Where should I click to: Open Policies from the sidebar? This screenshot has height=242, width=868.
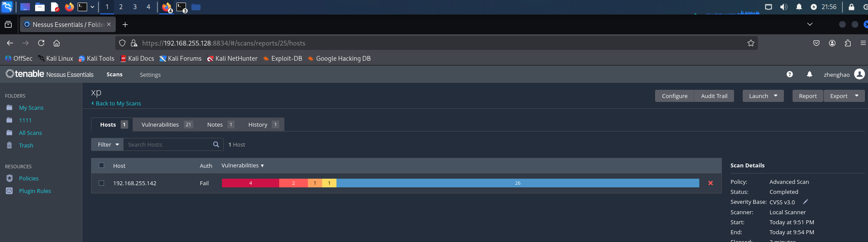coord(29,178)
